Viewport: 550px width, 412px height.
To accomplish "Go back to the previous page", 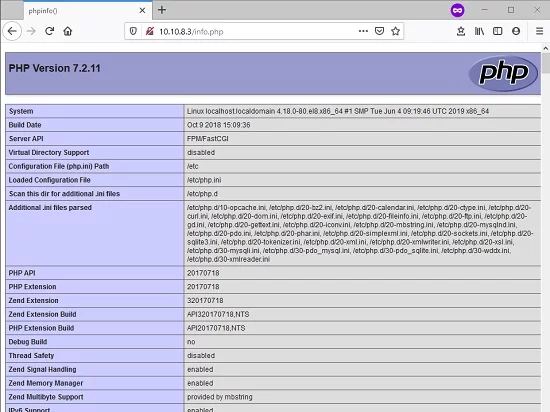I will point(12,31).
